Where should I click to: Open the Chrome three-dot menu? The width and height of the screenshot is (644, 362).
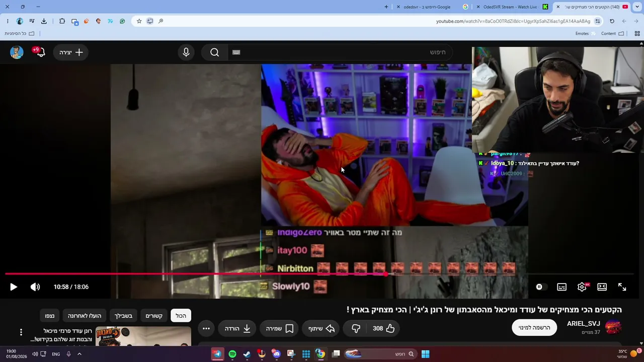click(7, 21)
